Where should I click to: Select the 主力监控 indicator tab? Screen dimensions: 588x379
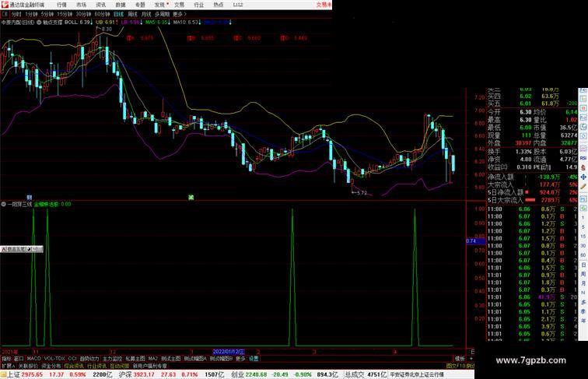112,359
